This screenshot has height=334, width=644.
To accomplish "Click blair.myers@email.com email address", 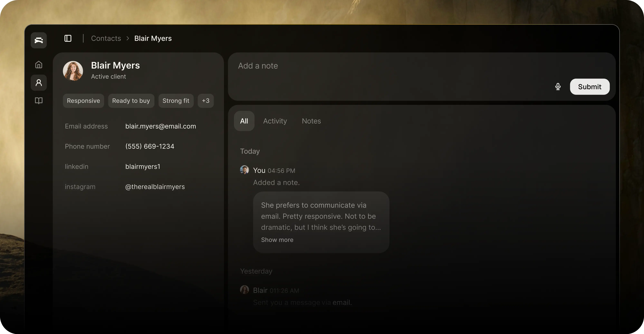I will (161, 126).
